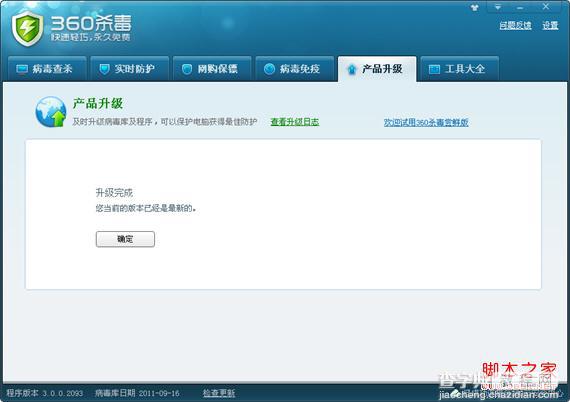Click the globe upgrade icon

pos(51,112)
